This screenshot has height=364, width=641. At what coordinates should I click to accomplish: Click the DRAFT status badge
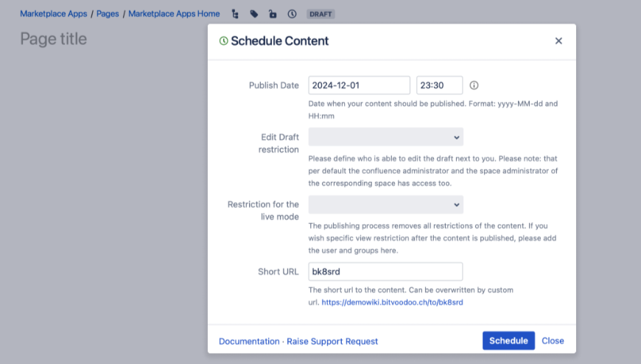tap(320, 14)
